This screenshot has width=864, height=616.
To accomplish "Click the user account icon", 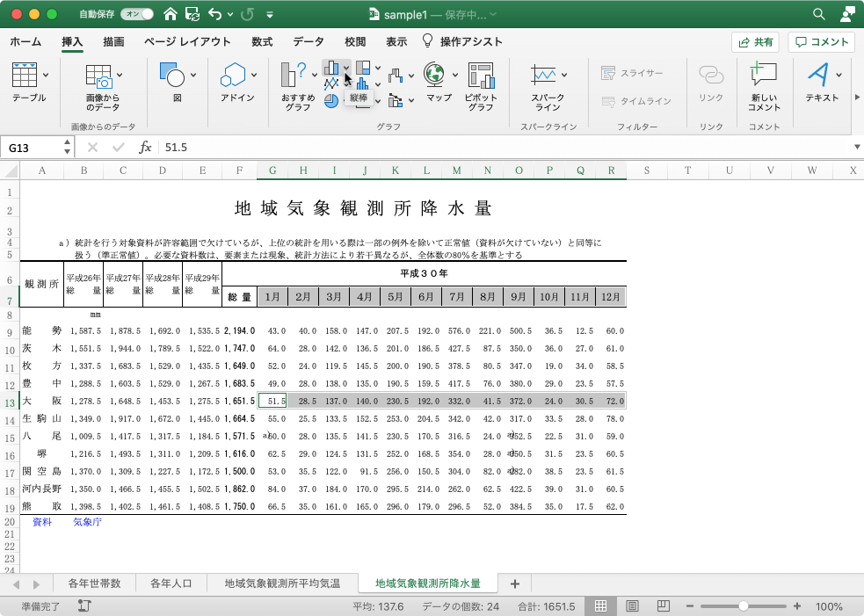I will point(847,14).
